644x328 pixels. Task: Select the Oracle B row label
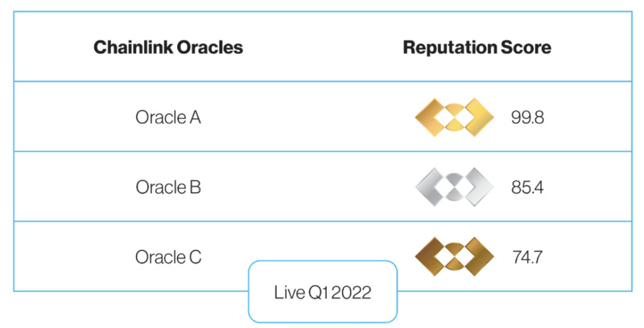pos(168,187)
